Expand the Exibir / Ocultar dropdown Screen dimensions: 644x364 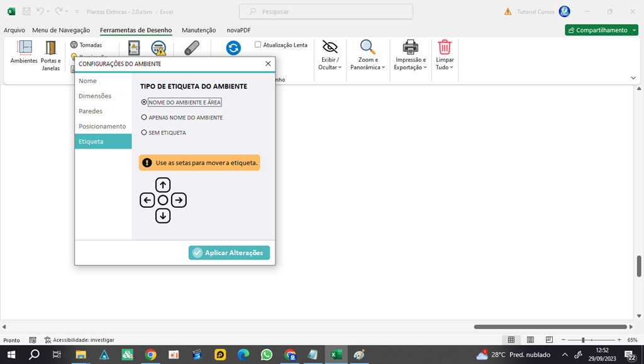pos(330,55)
